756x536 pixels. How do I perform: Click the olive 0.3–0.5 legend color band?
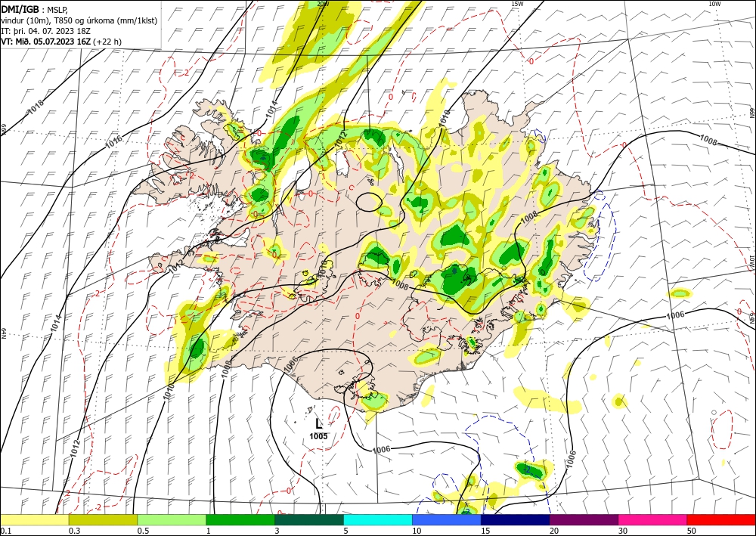103,519
